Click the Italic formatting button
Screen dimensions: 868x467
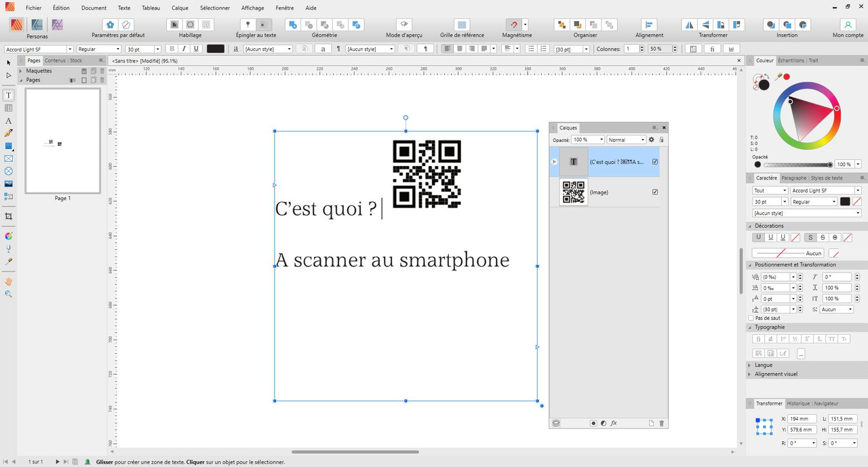[x=184, y=49]
